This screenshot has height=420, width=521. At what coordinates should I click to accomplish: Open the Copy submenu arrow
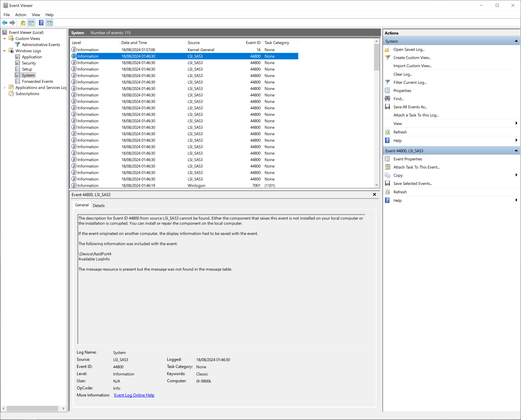516,175
